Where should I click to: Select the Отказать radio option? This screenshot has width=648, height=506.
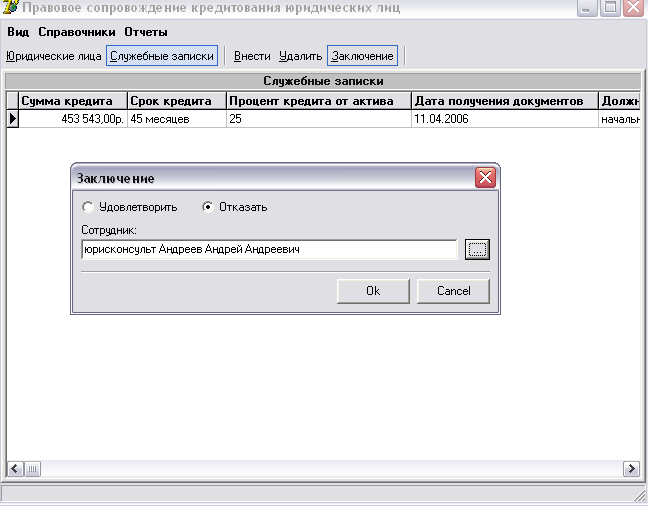pos(234,207)
